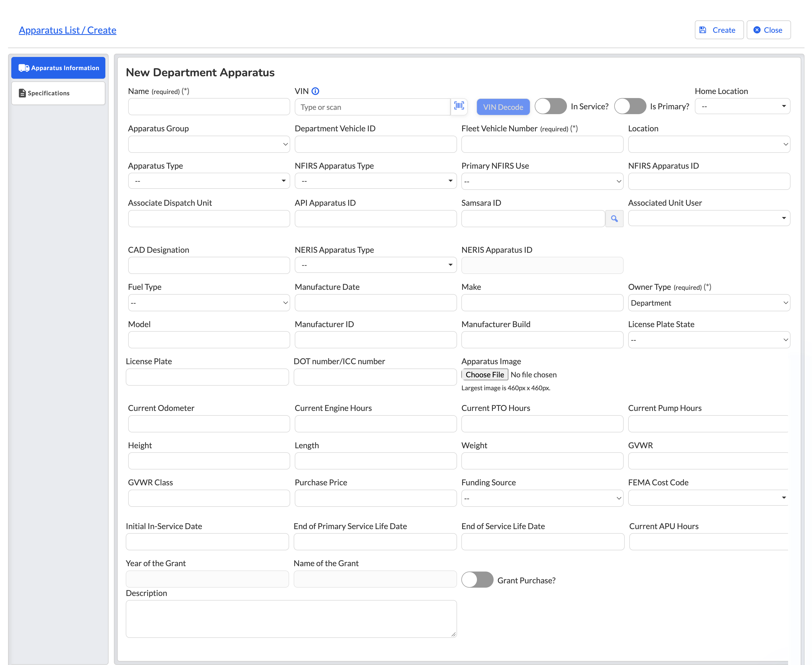The height and width of the screenshot is (665, 812).
Task: Click the truck icon in Apparatus Information
Action: pos(24,68)
